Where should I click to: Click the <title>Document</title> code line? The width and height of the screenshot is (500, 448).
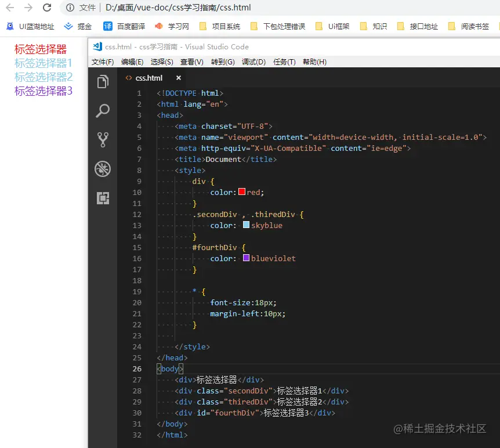(x=226, y=159)
